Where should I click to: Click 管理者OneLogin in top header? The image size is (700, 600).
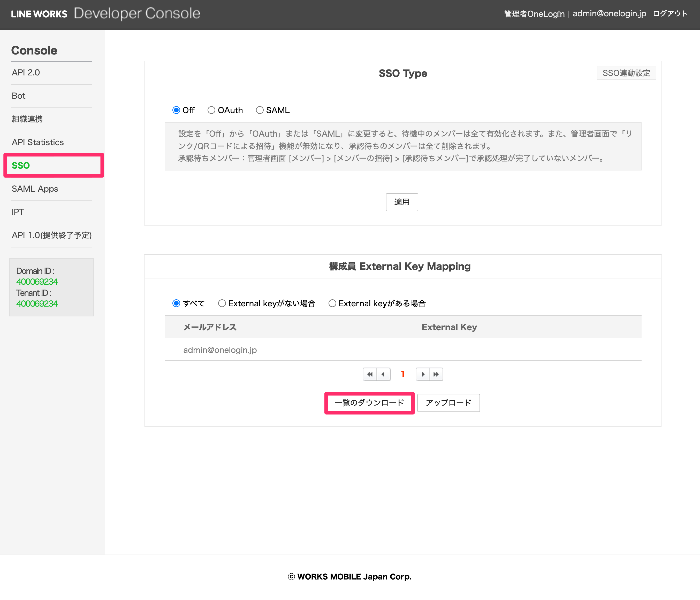point(534,14)
